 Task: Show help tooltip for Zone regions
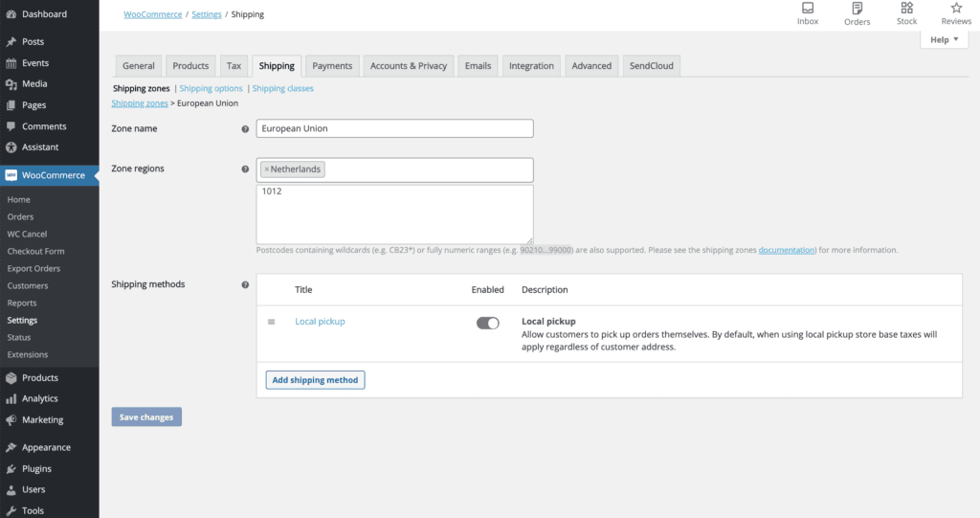[245, 169]
